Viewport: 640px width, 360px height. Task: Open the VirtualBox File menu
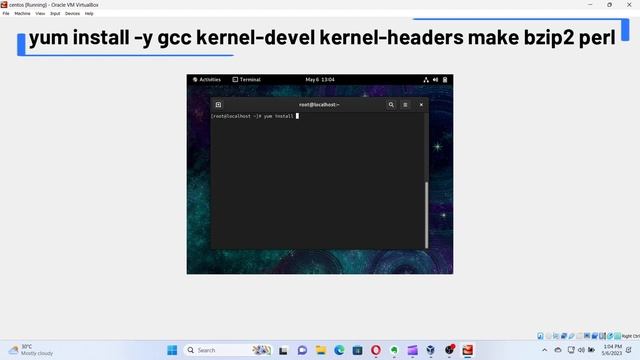(x=6, y=13)
